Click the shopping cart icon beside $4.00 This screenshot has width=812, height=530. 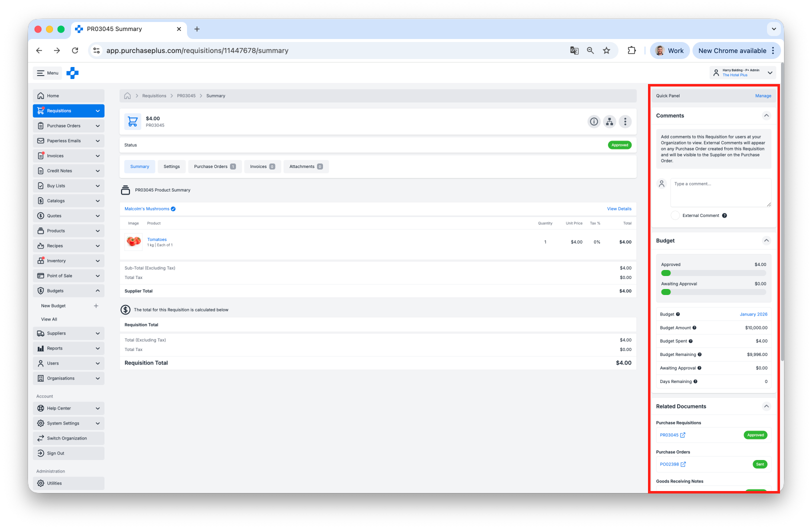pyautogui.click(x=133, y=121)
